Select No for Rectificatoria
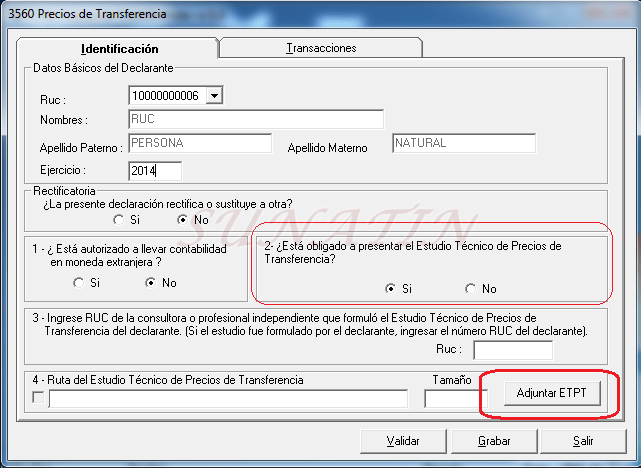The height and width of the screenshot is (468, 641). click(x=183, y=219)
